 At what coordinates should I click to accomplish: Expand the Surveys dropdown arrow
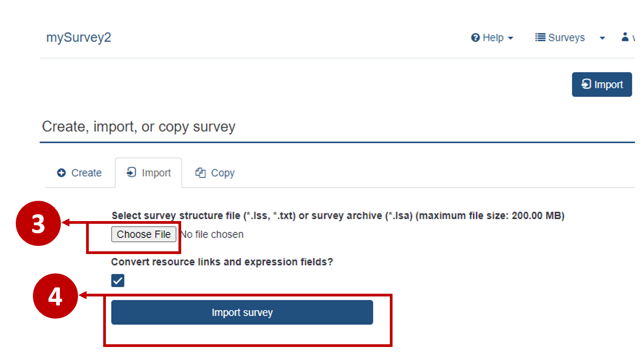coord(603,38)
